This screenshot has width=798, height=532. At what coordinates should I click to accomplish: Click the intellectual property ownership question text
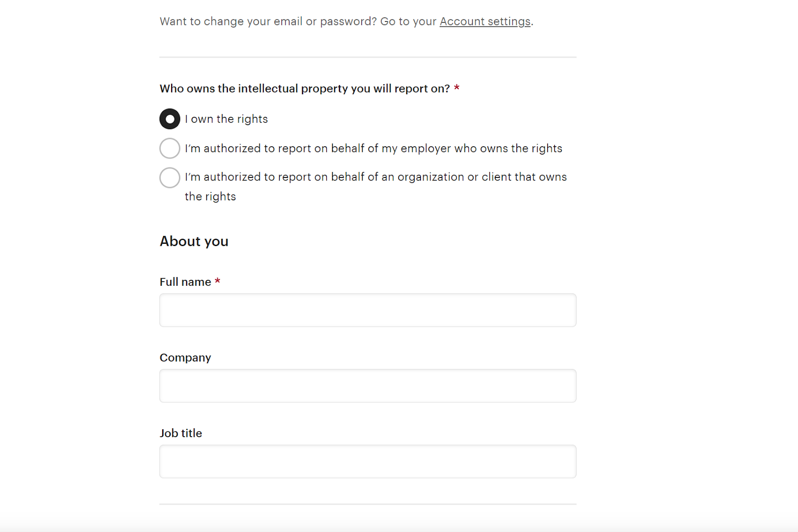tap(304, 89)
